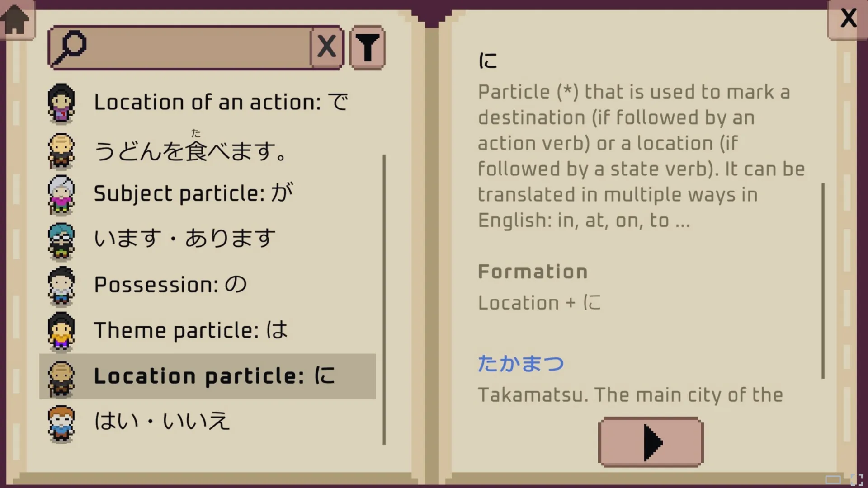The image size is (868, 488).
Task: Clear the search field with X
Action: (326, 47)
